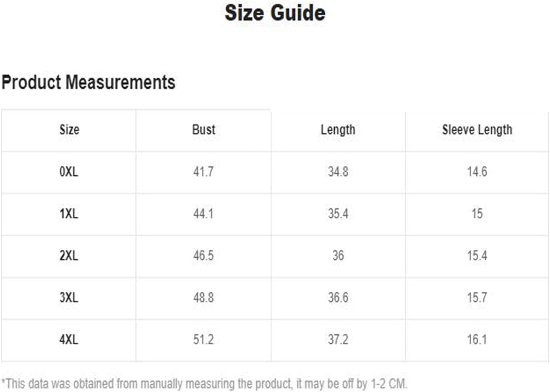Click the Size column header
The image size is (550, 392).
click(69, 130)
